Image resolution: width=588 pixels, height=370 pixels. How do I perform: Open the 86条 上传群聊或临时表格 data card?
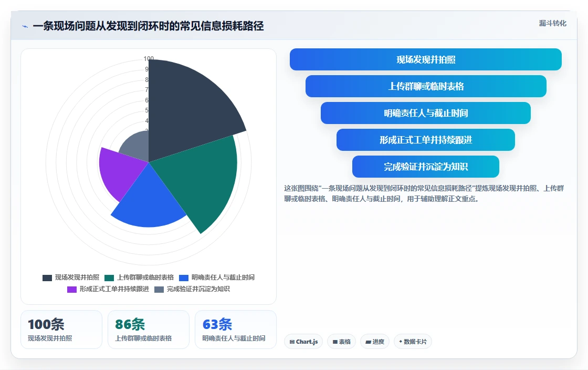(149, 330)
